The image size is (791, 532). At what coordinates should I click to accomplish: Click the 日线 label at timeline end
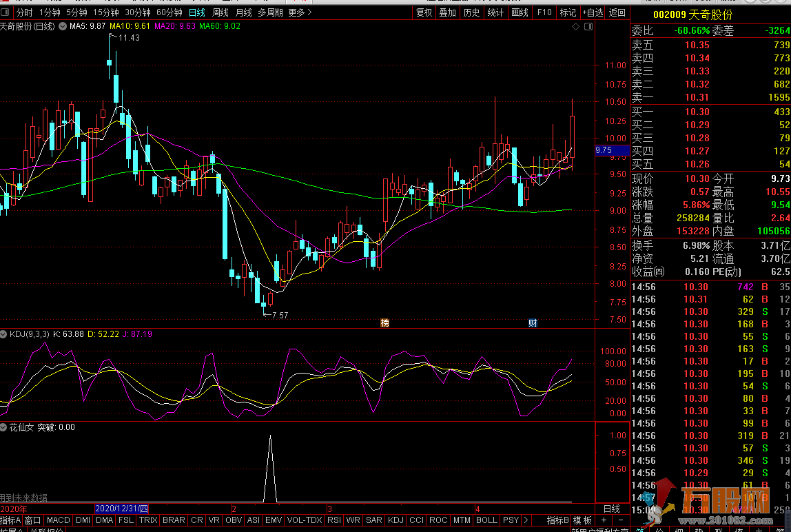[611, 509]
